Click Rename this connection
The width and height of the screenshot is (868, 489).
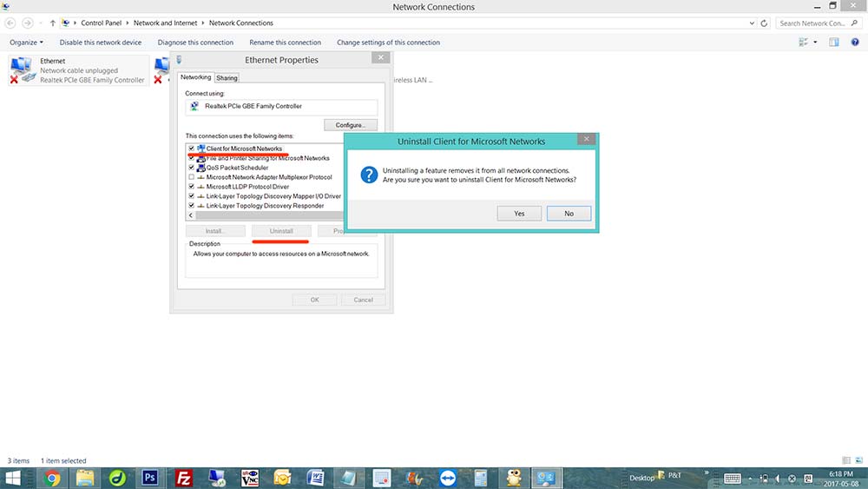pos(285,42)
